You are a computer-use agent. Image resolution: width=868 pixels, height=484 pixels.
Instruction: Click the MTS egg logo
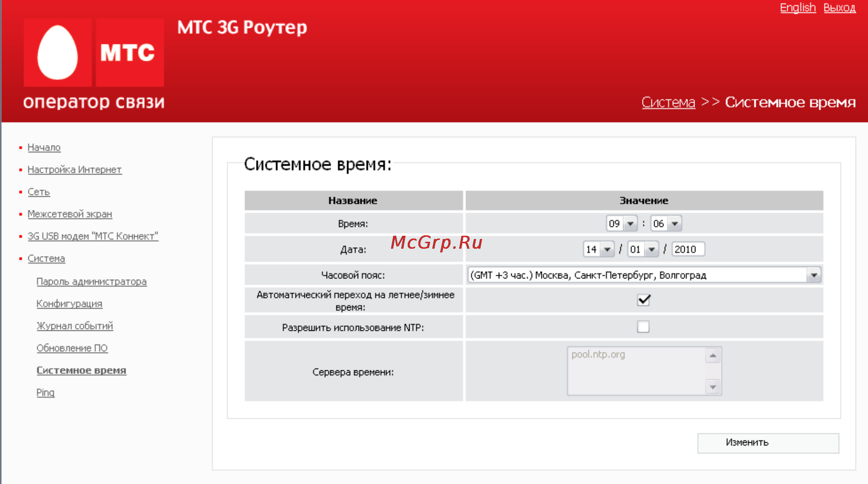tap(58, 52)
